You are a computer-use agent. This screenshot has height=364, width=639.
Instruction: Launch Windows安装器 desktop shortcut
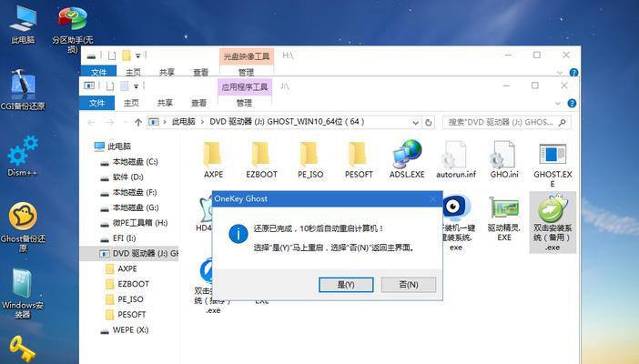[x=23, y=294]
